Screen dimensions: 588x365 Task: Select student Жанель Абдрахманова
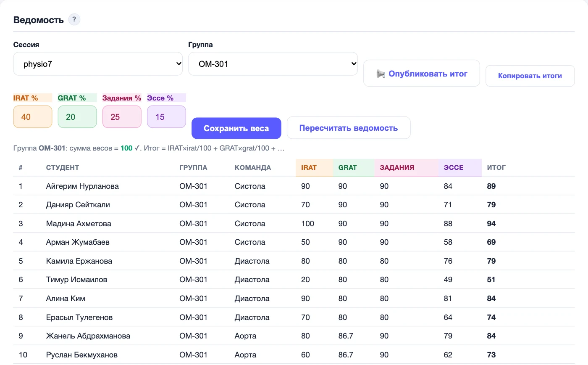pyautogui.click(x=88, y=336)
